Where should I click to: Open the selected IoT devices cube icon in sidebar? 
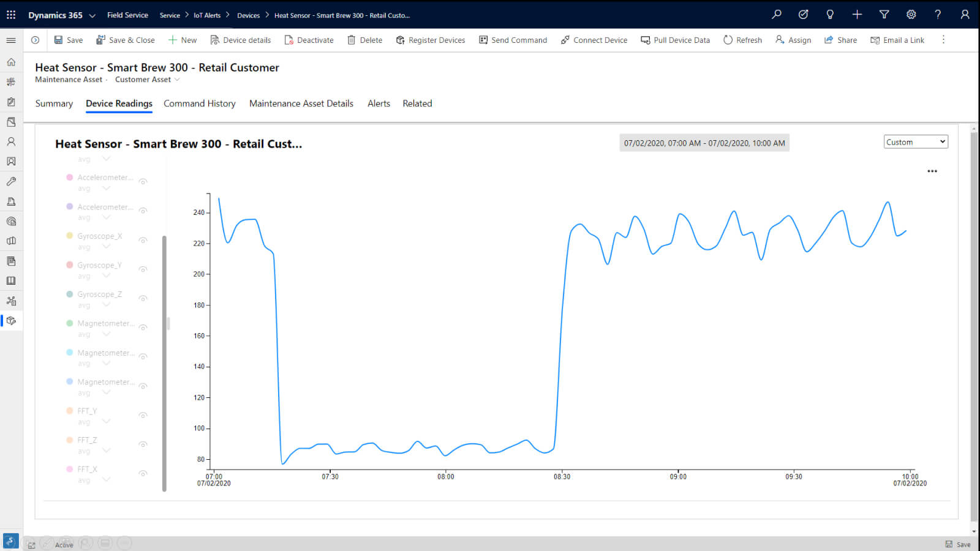tap(11, 321)
